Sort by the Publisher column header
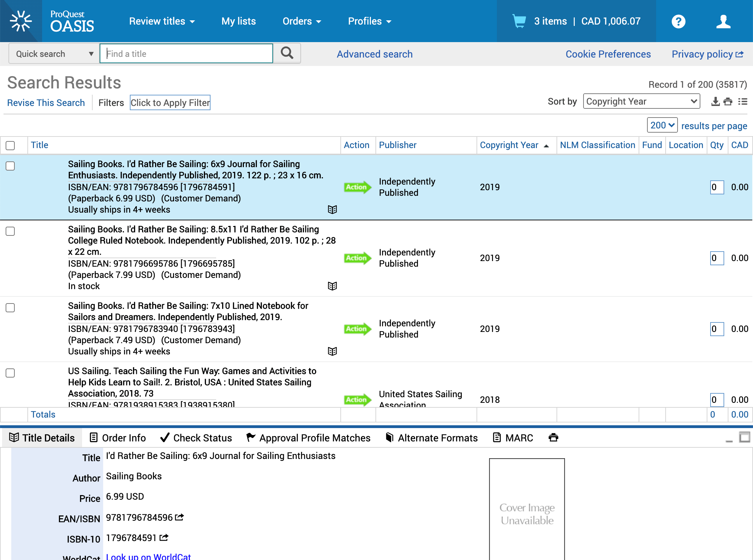The height and width of the screenshot is (560, 753). (x=398, y=145)
